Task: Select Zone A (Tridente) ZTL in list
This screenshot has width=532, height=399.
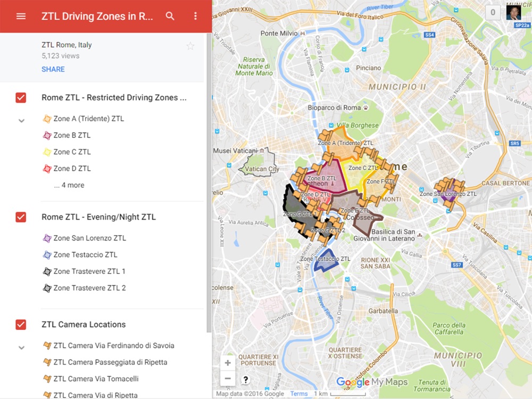Action: coord(88,119)
